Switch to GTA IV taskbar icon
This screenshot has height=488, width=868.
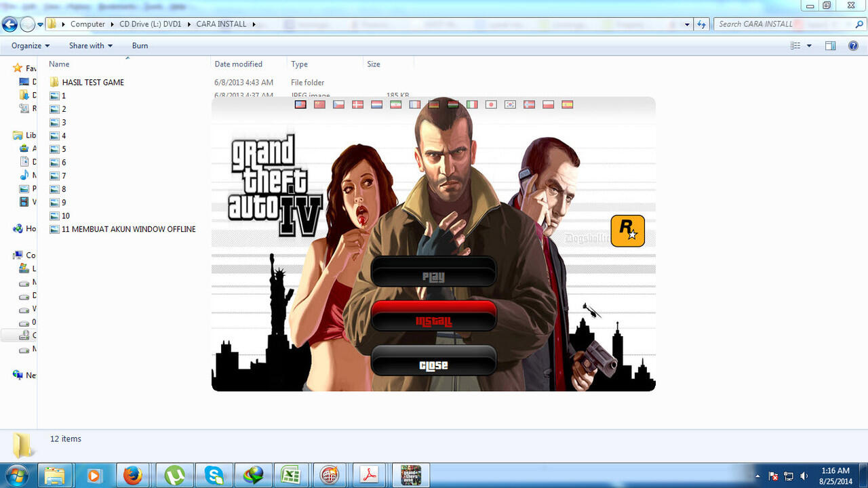coord(410,475)
